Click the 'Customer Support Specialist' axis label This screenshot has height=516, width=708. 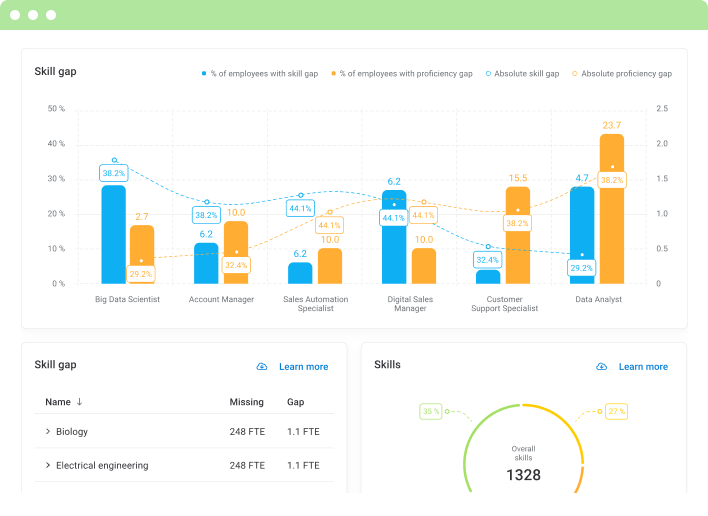(504, 304)
